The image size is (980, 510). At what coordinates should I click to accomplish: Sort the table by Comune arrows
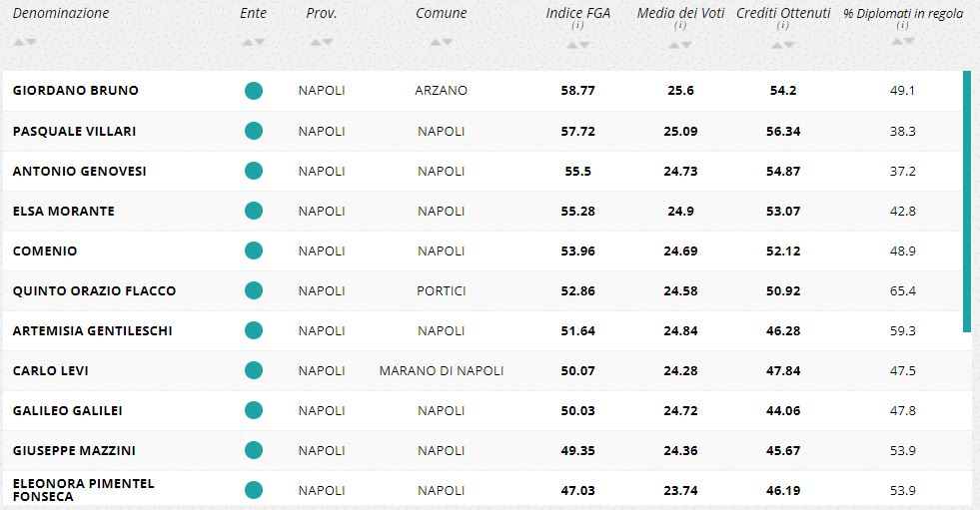tap(441, 42)
